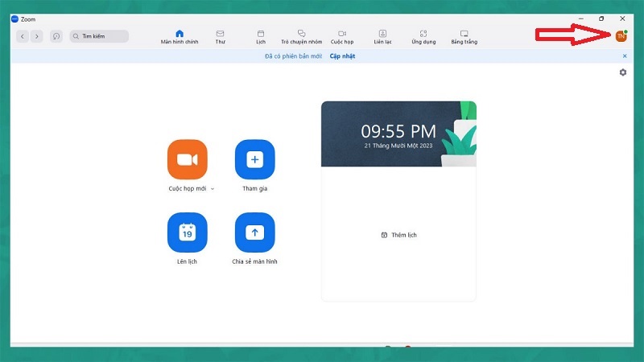Start a new meeting with orange camera button
This screenshot has height=362, width=644.
[187, 159]
